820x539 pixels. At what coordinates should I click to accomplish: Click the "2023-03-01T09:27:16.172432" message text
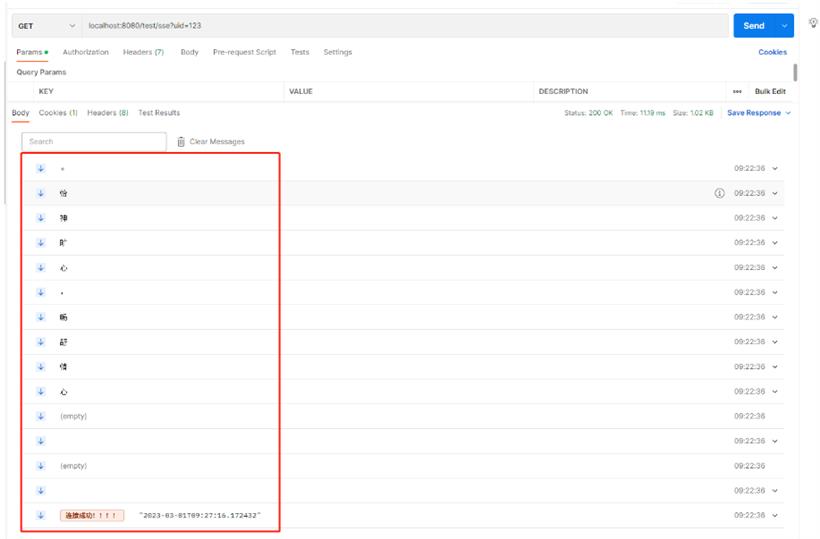tap(200, 515)
